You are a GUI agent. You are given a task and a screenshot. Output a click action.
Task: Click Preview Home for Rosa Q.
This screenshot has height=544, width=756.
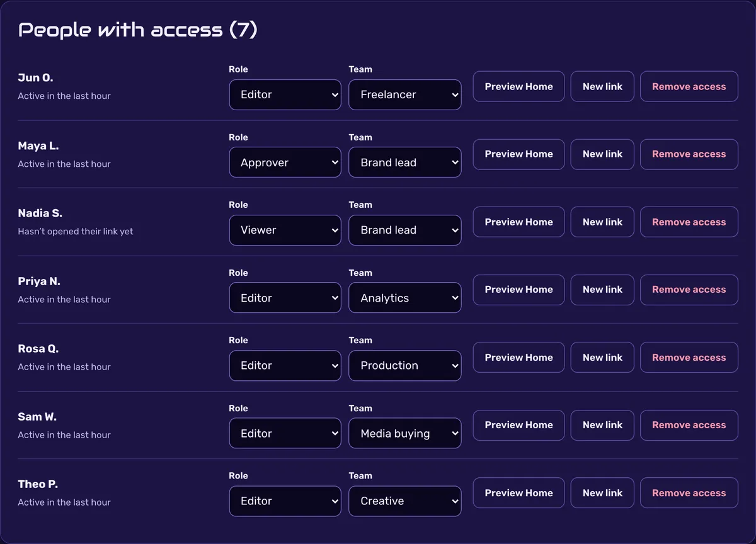pos(518,357)
